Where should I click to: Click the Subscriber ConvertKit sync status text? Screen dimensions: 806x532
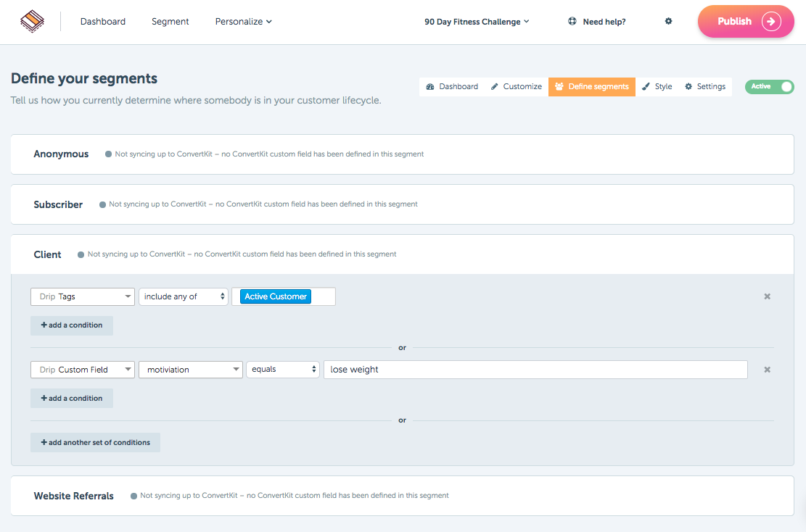[x=263, y=204]
